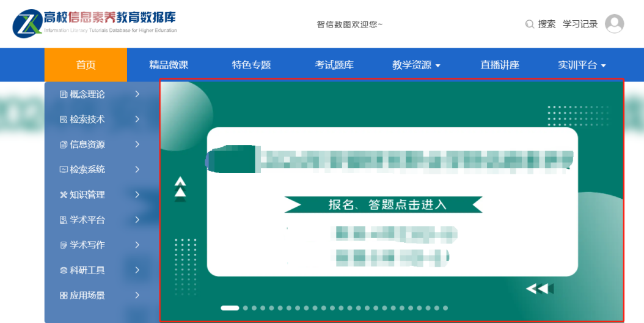
Task: Click the 检索技术 sidebar icon
Action: (64, 119)
